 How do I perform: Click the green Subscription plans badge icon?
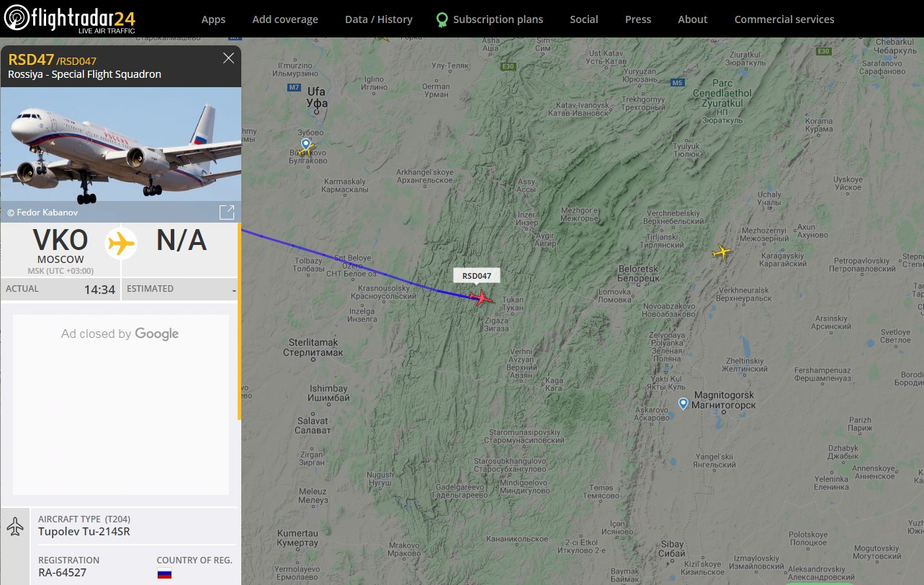point(442,19)
